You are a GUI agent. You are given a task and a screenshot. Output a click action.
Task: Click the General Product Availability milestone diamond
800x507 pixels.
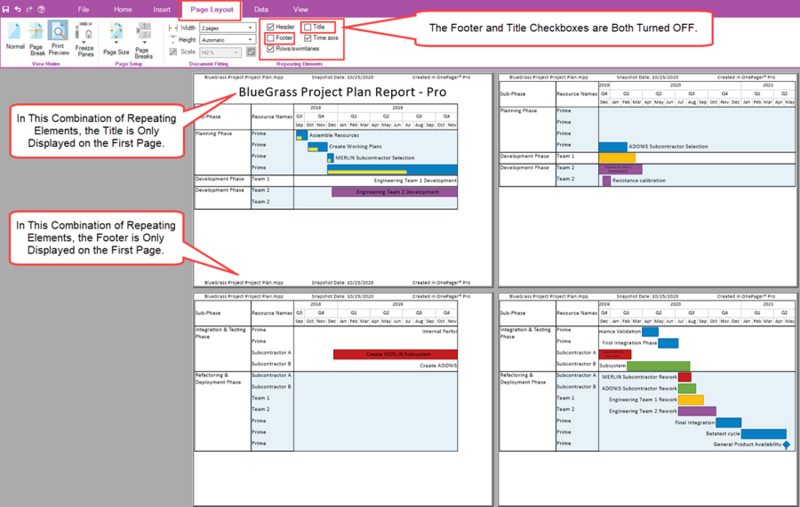tap(786, 445)
